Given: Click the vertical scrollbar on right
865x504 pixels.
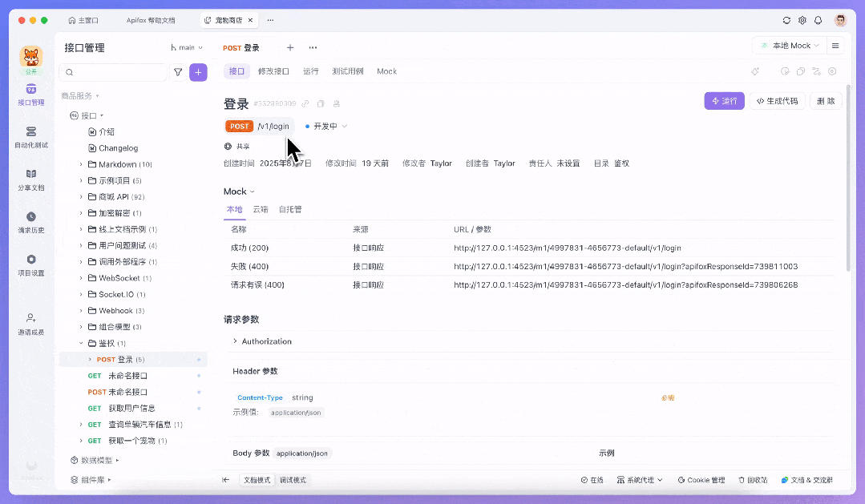Looking at the screenshot, I should (848, 178).
